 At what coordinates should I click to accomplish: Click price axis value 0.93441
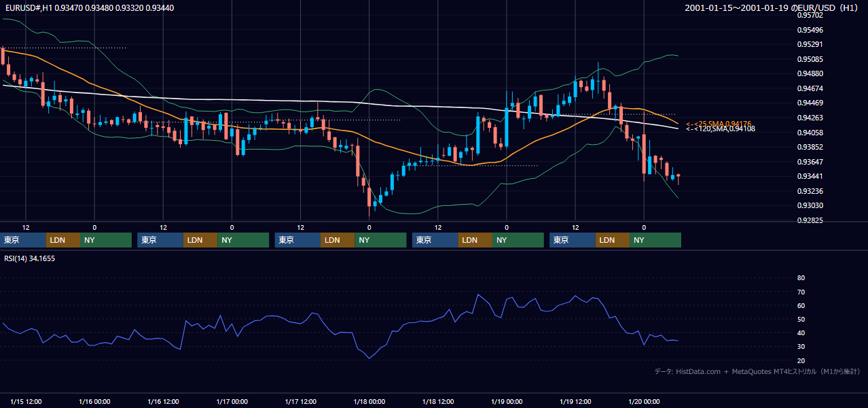click(x=809, y=177)
